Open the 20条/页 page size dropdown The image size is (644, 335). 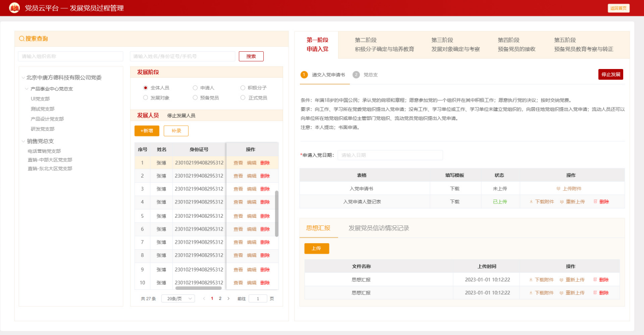(178, 299)
